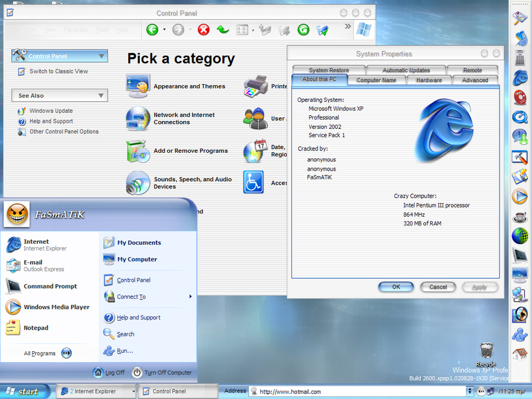Switch to the Advanced tab
532x399 pixels.
[x=475, y=80]
